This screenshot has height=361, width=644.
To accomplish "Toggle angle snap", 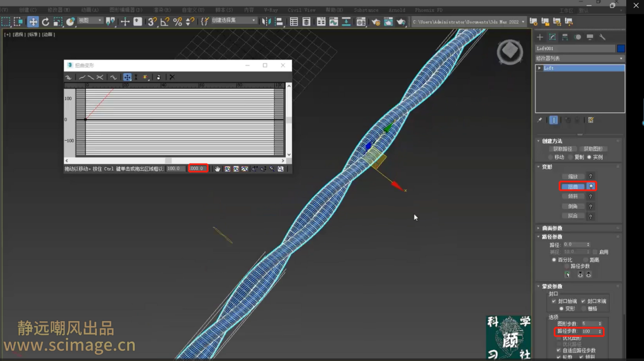I will click(165, 22).
